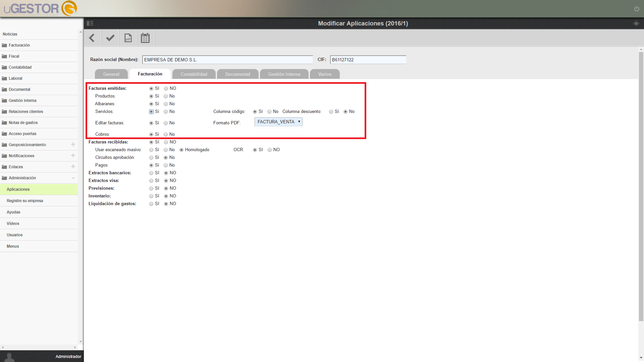
Task: Switch to the General tab
Action: [x=111, y=74]
